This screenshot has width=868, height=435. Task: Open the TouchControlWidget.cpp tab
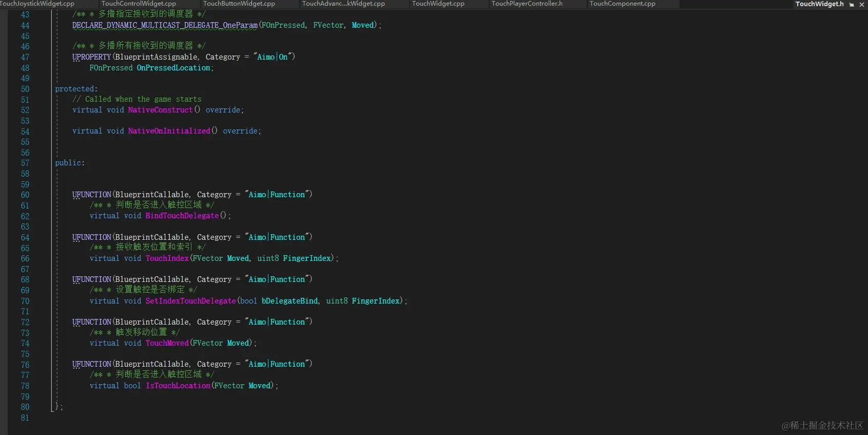[x=139, y=4]
